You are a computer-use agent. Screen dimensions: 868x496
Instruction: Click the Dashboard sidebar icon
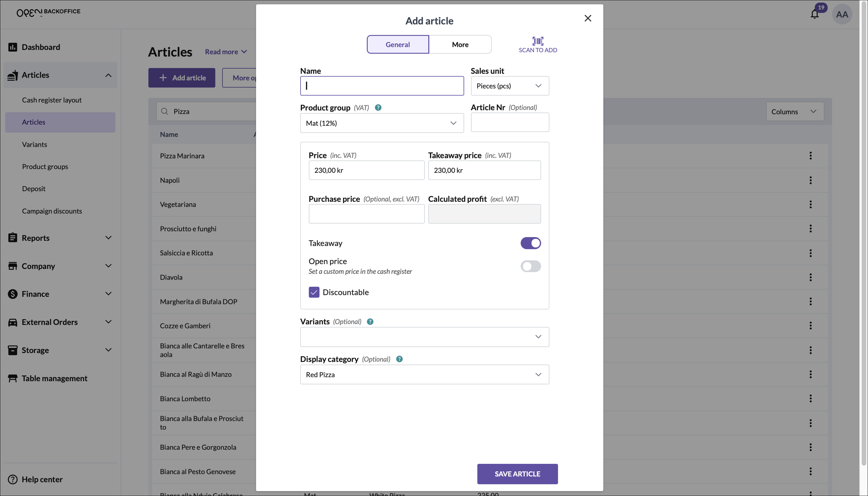click(13, 47)
